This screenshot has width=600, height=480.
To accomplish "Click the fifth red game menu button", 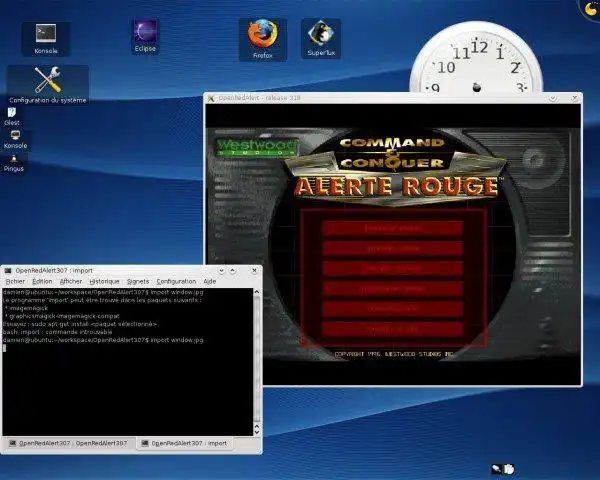I will [x=393, y=309].
